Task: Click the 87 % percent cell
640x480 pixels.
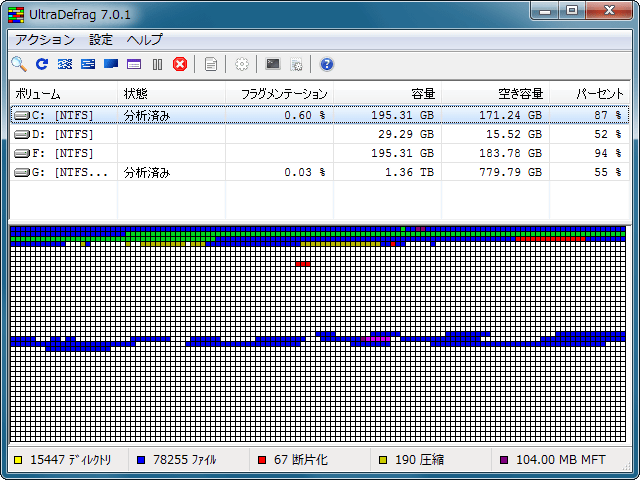Action: point(608,116)
